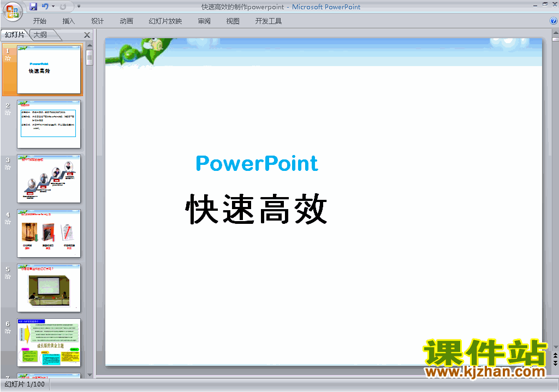Click main slide scroll up arrow

pos(555,32)
